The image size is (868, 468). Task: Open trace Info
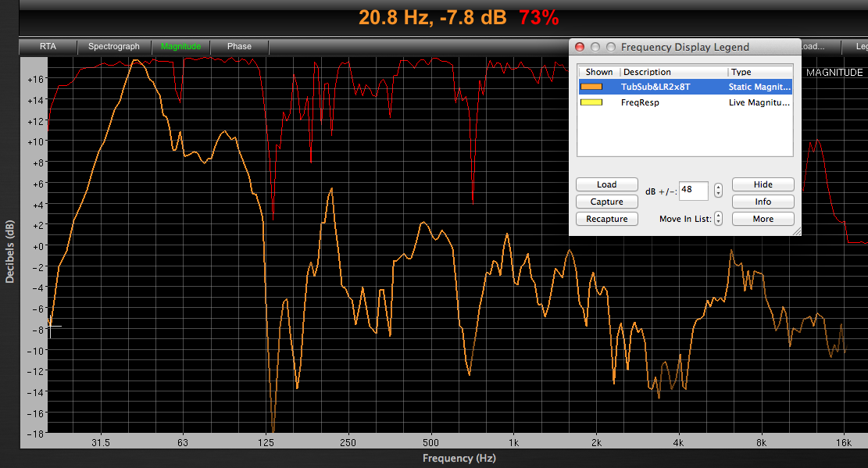click(x=763, y=202)
